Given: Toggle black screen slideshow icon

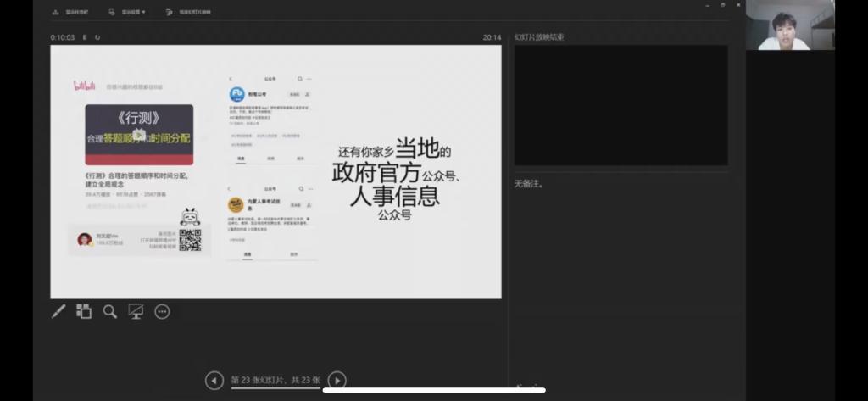Looking at the screenshot, I should [136, 311].
